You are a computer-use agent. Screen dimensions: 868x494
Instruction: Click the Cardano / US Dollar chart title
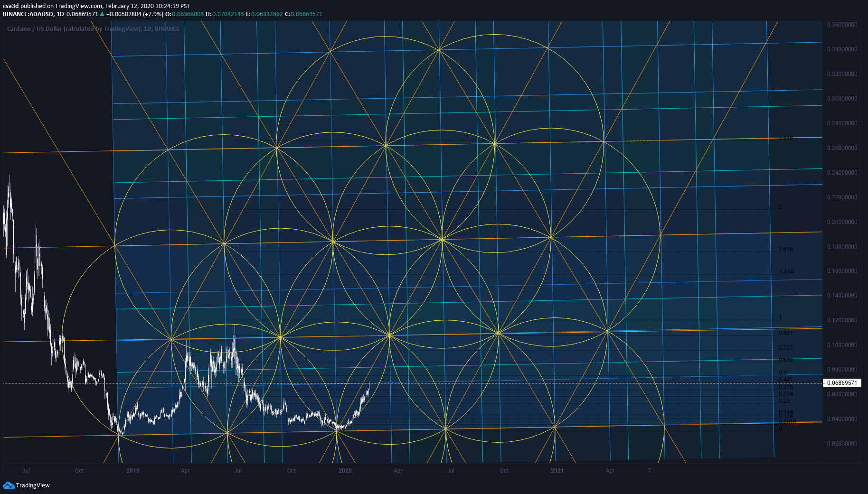(93, 28)
